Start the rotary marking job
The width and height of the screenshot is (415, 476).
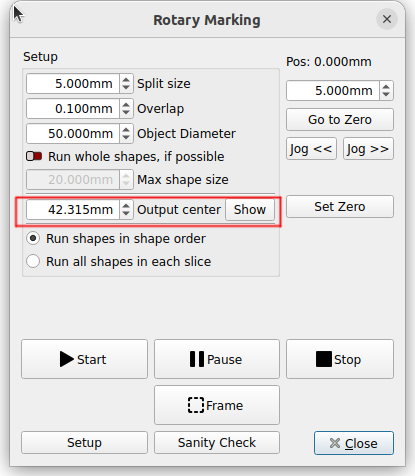click(84, 359)
